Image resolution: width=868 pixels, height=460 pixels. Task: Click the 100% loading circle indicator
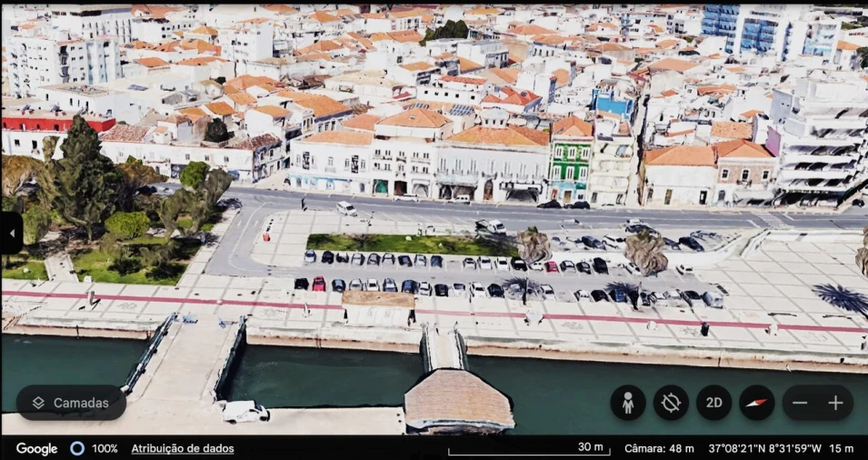click(77, 448)
